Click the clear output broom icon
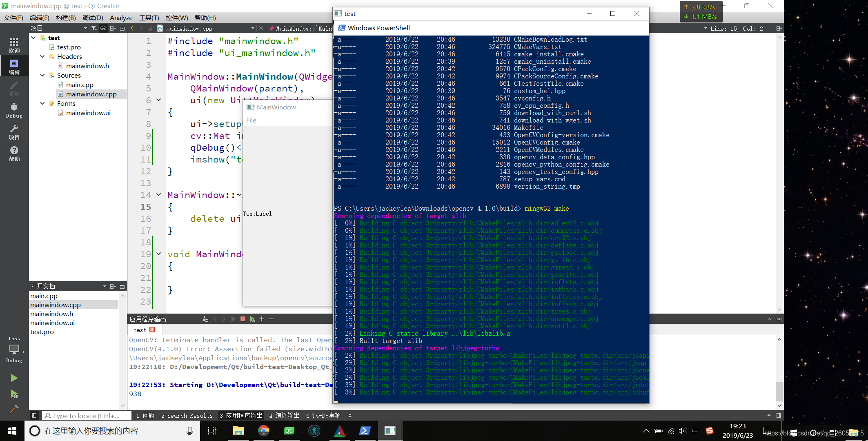The height and width of the screenshot is (441, 868). [x=205, y=319]
